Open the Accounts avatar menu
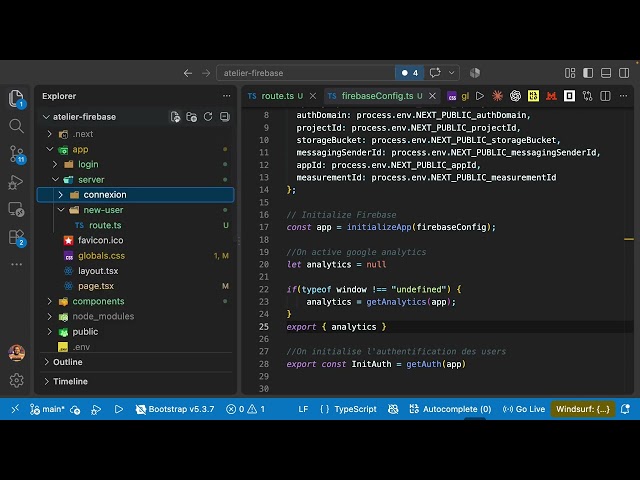 [16, 353]
